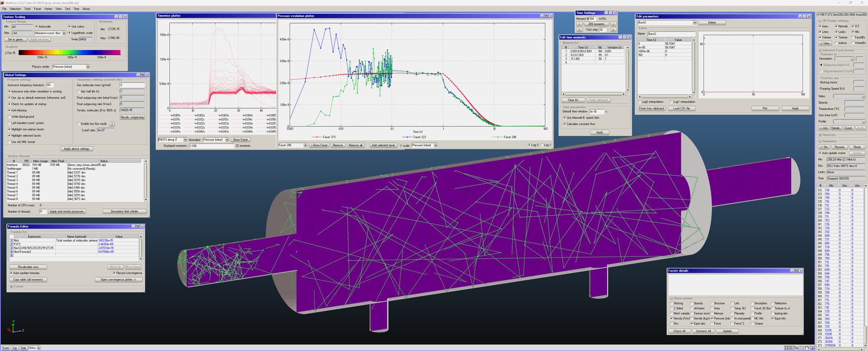
Task: Collapse the 3D Viewer settings section
Action: point(820,21)
